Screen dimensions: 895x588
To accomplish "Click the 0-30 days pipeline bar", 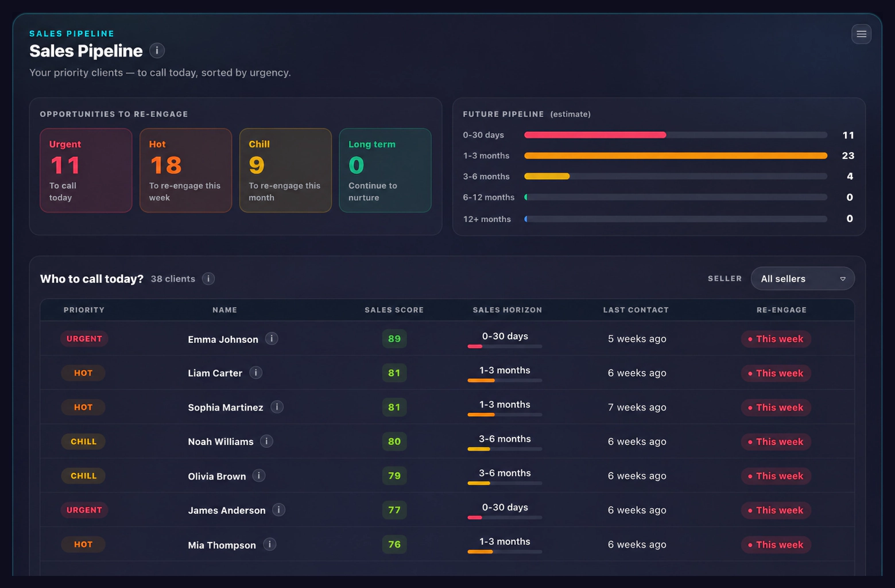I will [676, 135].
